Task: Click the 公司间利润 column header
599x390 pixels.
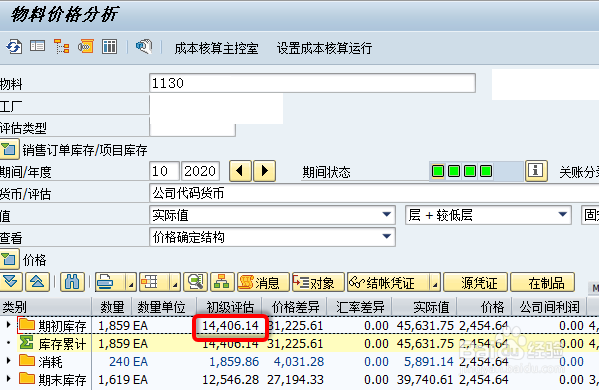Action: 550,307
